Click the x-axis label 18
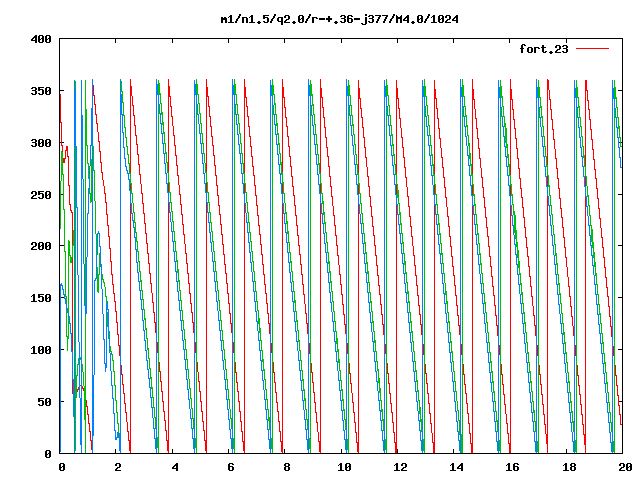 [x=569, y=467]
